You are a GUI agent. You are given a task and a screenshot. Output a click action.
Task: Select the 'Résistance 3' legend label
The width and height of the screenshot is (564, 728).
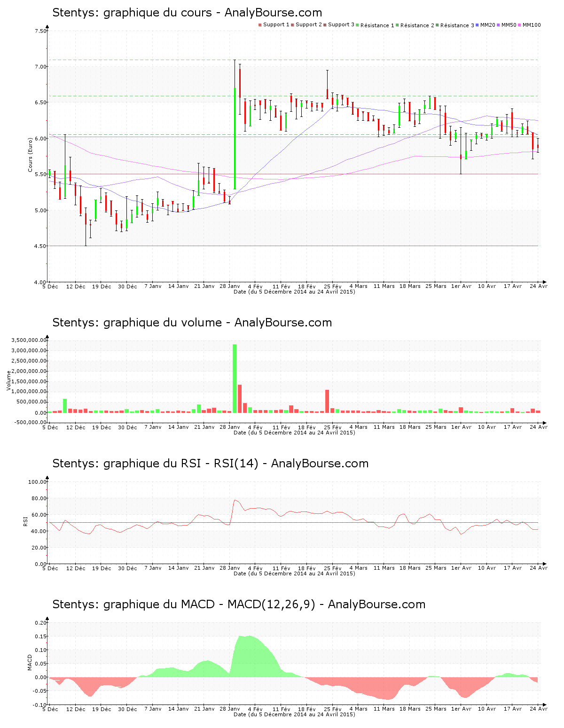[457, 25]
